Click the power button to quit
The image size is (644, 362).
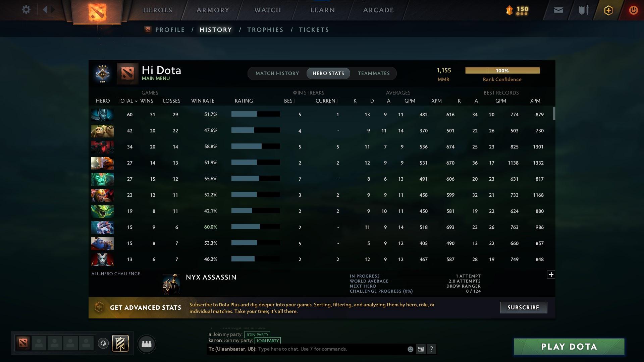(633, 10)
